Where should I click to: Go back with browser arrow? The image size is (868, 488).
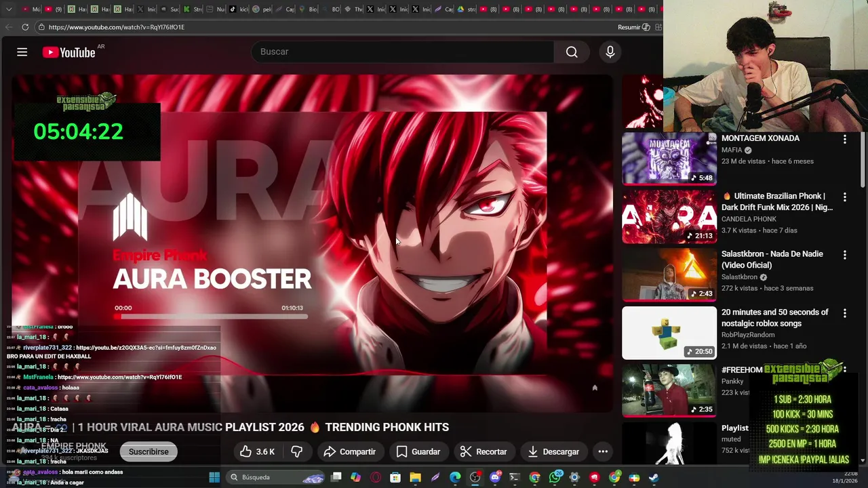click(x=8, y=27)
